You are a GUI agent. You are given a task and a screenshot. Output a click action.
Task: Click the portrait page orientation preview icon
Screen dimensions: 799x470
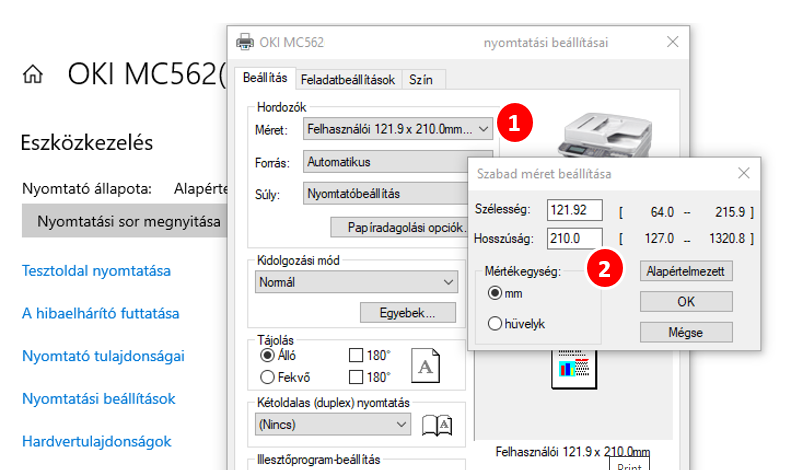(425, 365)
